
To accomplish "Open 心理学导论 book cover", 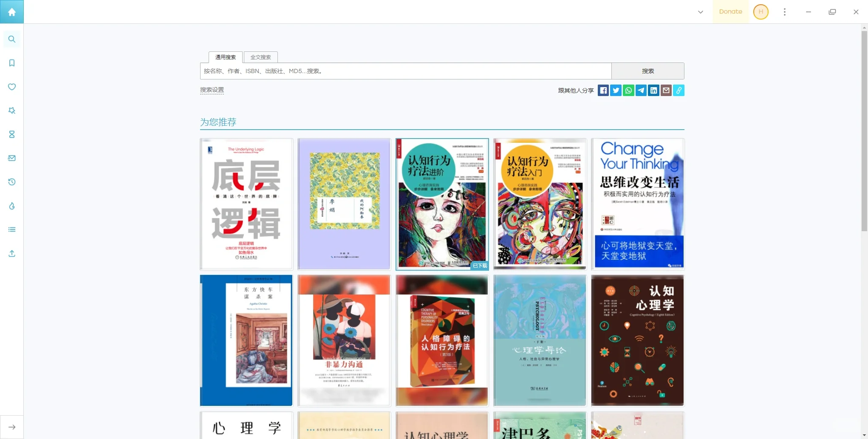I will 540,340.
